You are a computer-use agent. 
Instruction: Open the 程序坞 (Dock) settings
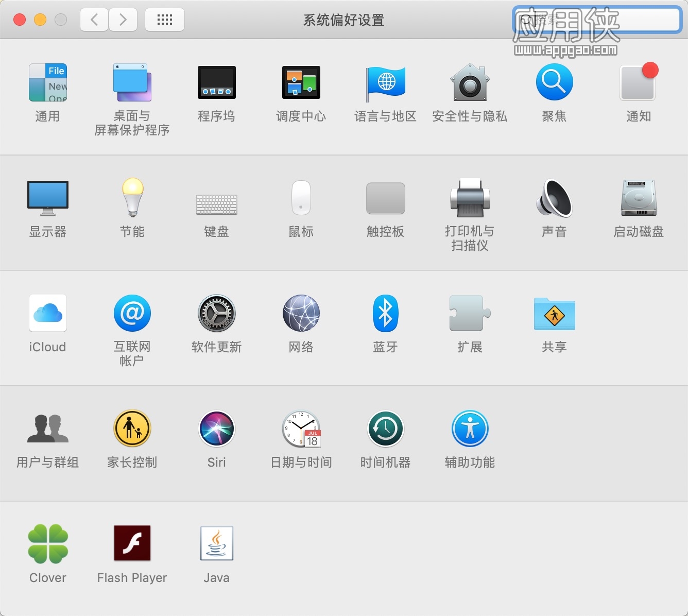click(x=217, y=82)
